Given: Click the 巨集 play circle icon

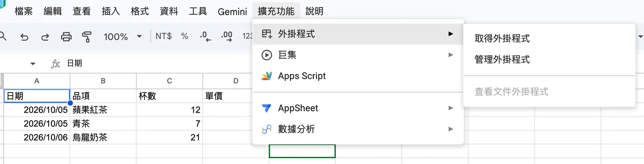Looking at the screenshot, I should point(267,55).
